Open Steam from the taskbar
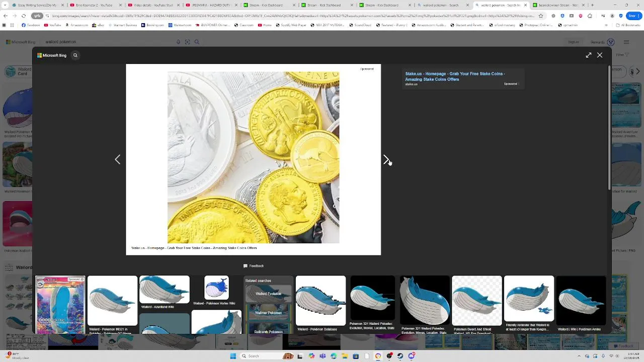The width and height of the screenshot is (644, 362). (400, 356)
